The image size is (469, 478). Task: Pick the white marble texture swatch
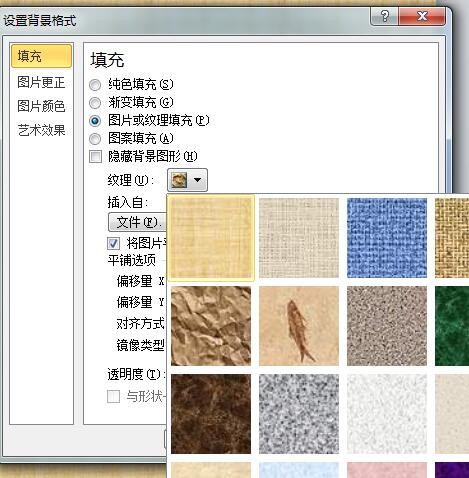coord(387,414)
